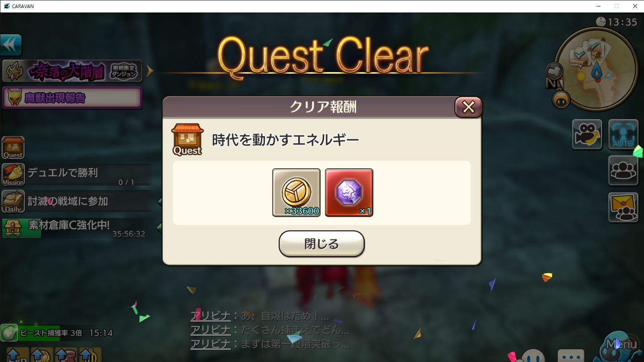Open the chat bubble button
644x362 pixels.
(571, 356)
